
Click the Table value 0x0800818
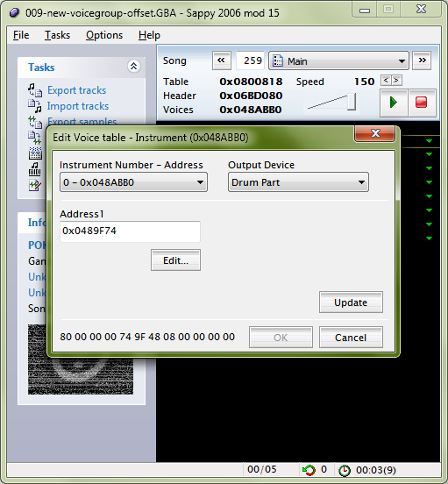251,82
